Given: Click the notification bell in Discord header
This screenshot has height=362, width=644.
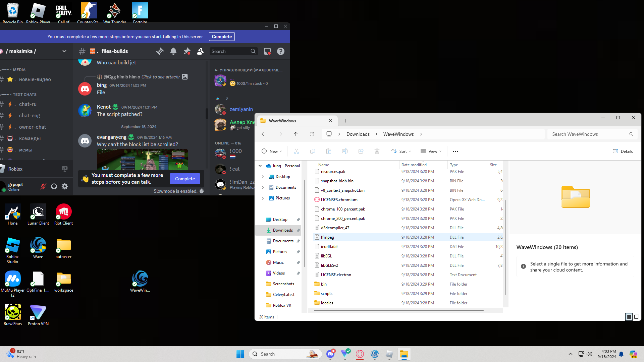Looking at the screenshot, I should (173, 51).
